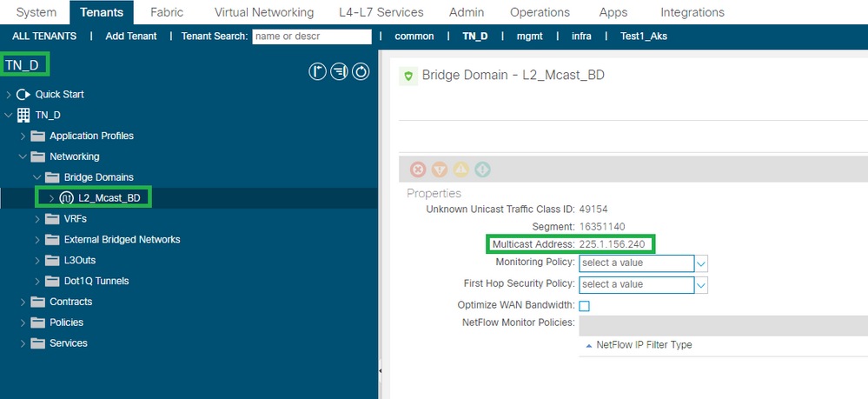Click the red critical fault icon
The image size is (868, 399).
click(x=418, y=170)
